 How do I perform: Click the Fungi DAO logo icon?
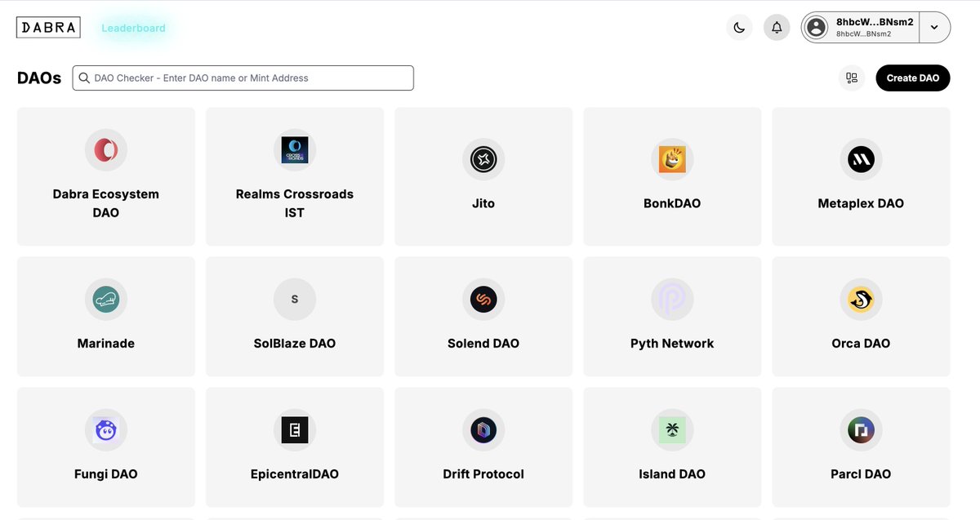(x=106, y=430)
